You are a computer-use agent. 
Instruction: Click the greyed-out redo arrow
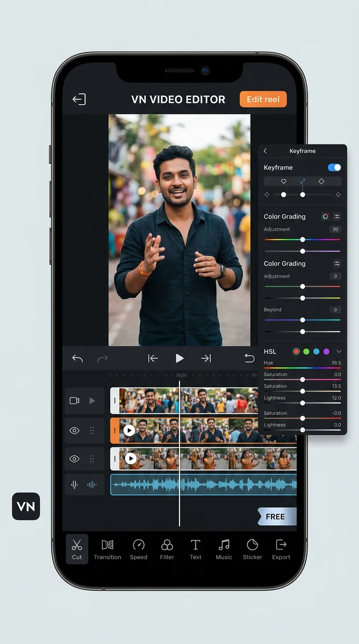[x=102, y=359]
